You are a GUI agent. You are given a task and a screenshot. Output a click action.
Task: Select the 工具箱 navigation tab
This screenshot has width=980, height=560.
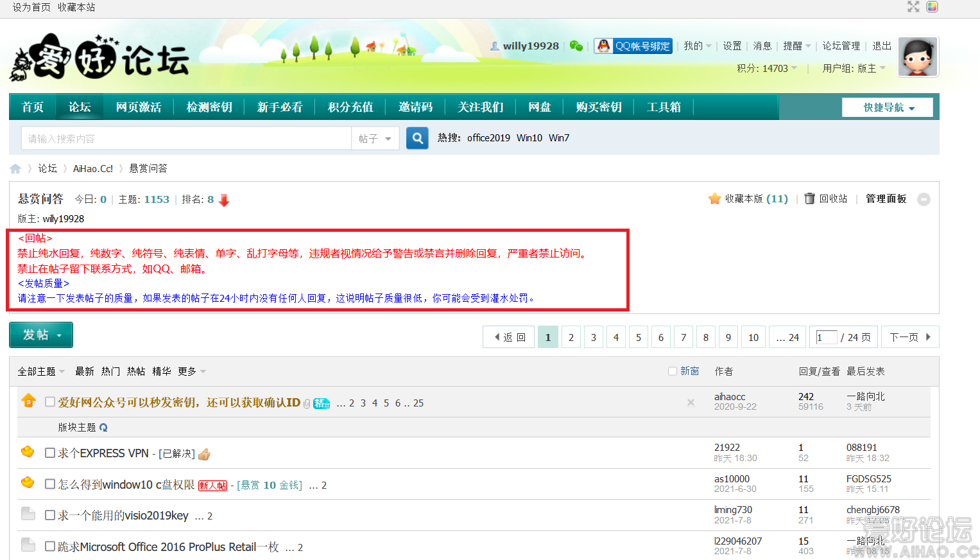663,107
